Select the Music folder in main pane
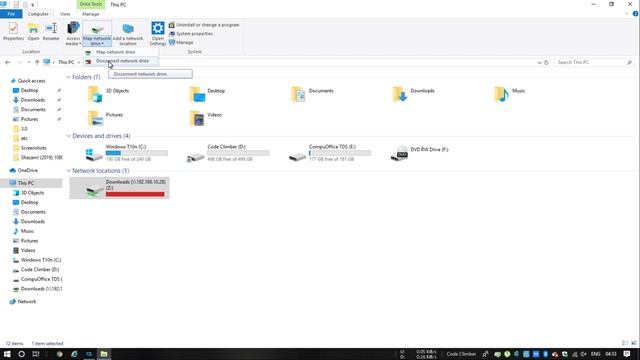 coord(509,94)
